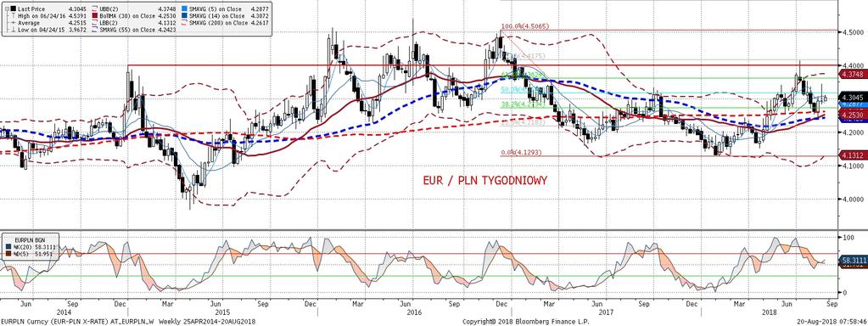This screenshot has width=868, height=326.
Task: Select the EURPLN BGN oscillator legend title
Action: 30,240
